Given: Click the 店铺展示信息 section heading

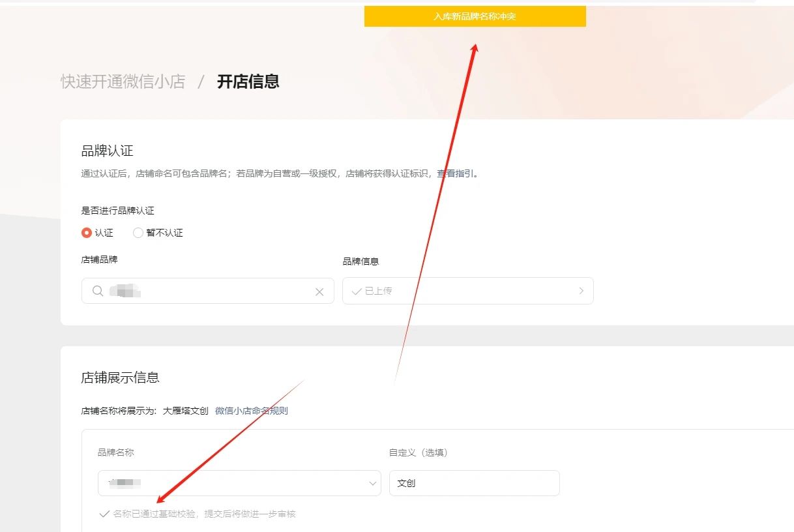Looking at the screenshot, I should (120, 377).
